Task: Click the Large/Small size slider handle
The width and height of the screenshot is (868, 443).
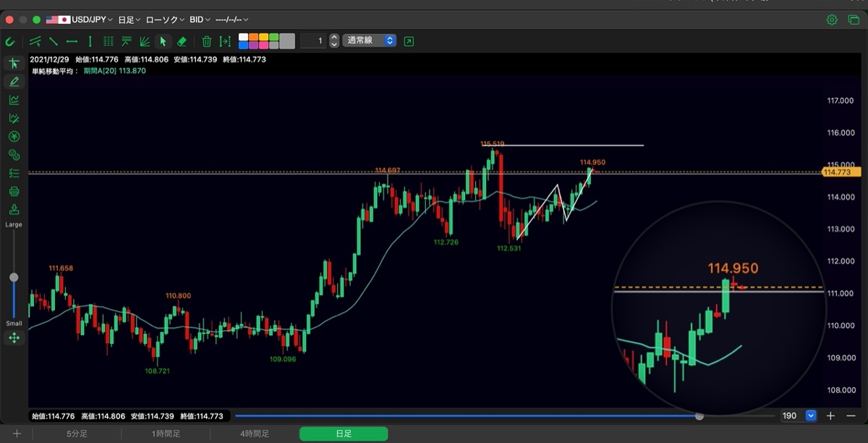Action: click(14, 277)
